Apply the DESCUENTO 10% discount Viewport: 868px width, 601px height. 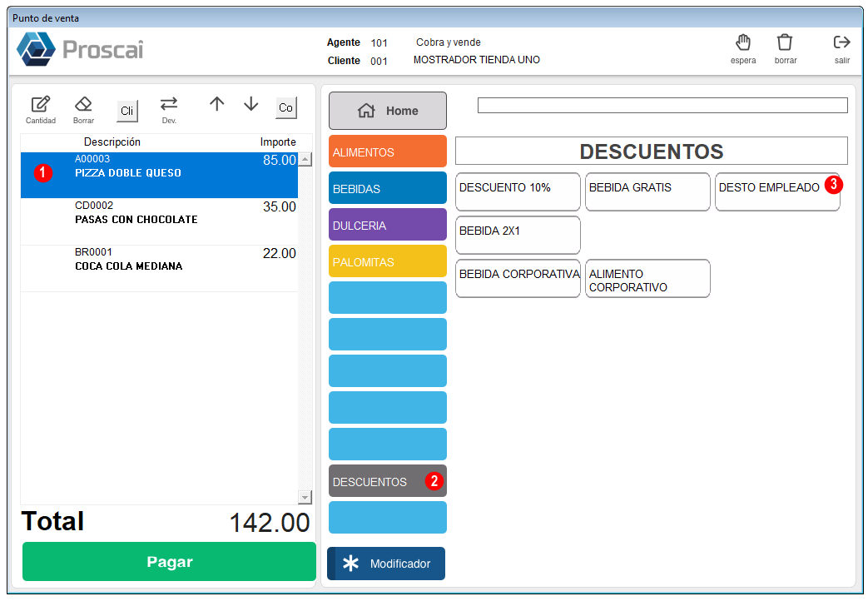pyautogui.click(x=518, y=191)
